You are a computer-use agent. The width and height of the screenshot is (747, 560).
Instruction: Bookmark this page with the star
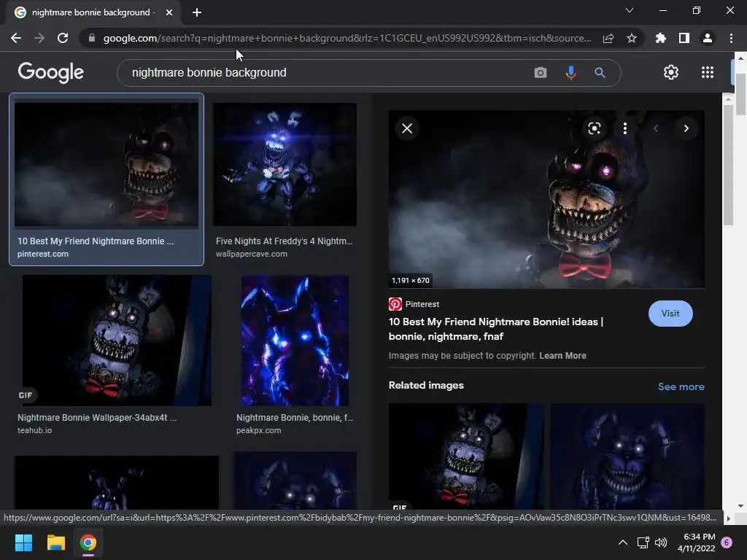pos(632,38)
